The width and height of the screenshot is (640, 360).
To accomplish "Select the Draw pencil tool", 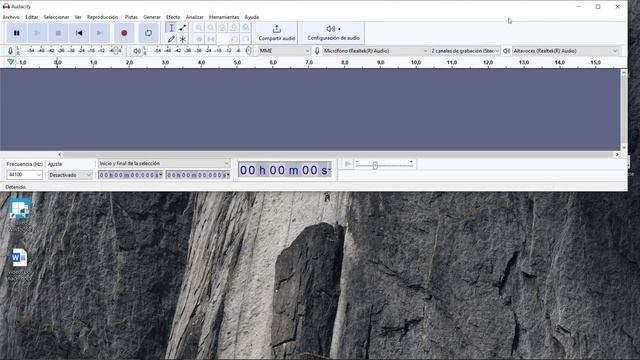I will click(x=171, y=39).
